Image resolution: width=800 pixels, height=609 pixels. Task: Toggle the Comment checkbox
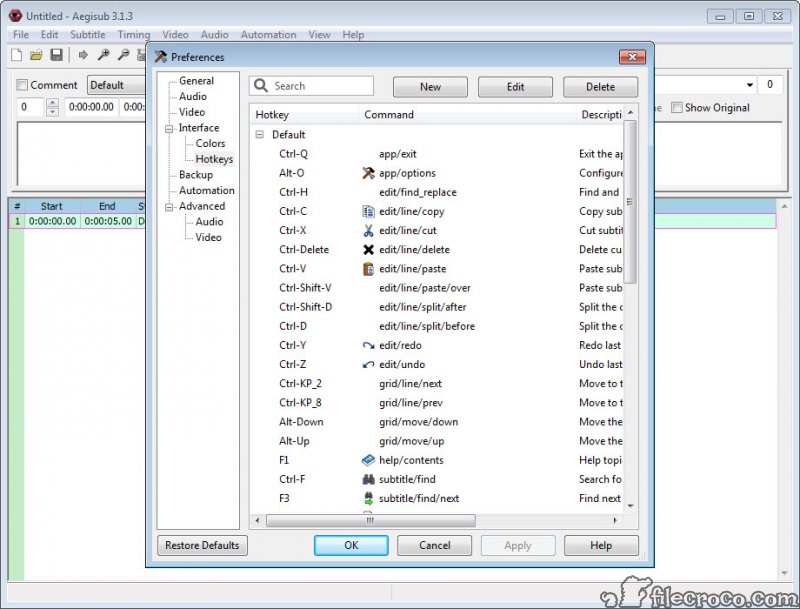click(x=22, y=85)
